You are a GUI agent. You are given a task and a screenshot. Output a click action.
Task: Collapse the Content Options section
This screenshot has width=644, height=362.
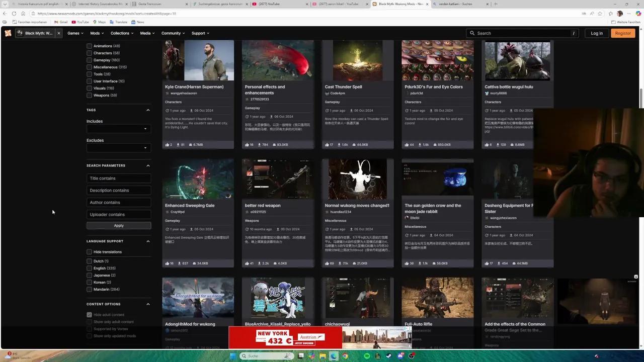point(148,304)
